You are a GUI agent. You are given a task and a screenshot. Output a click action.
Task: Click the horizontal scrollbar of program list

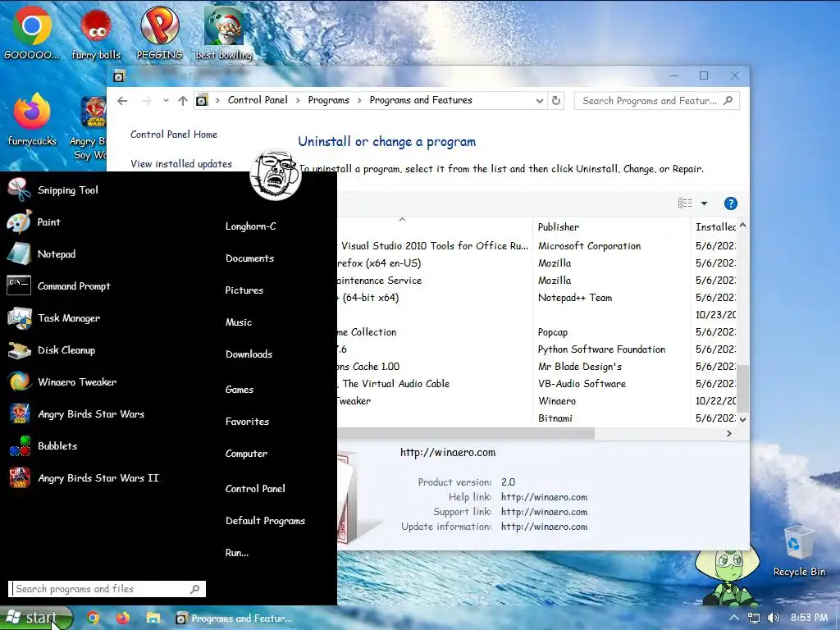pyautogui.click(x=466, y=433)
